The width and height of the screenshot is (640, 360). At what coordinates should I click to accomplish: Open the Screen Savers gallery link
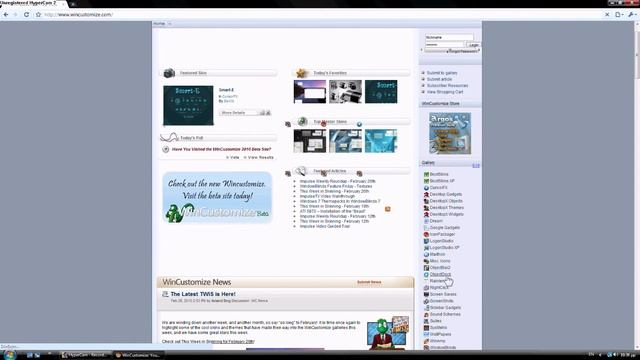[x=443, y=294]
